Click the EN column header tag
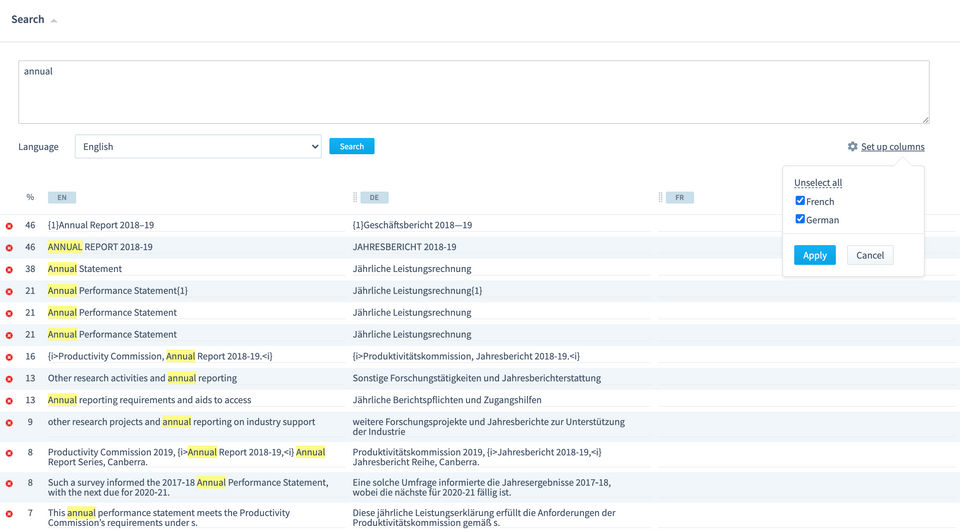The width and height of the screenshot is (960, 532). click(x=62, y=197)
